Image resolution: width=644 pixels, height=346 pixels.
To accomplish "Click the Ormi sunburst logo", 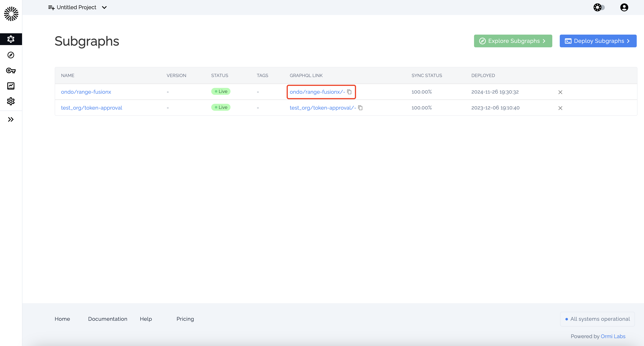I will click(x=11, y=14).
